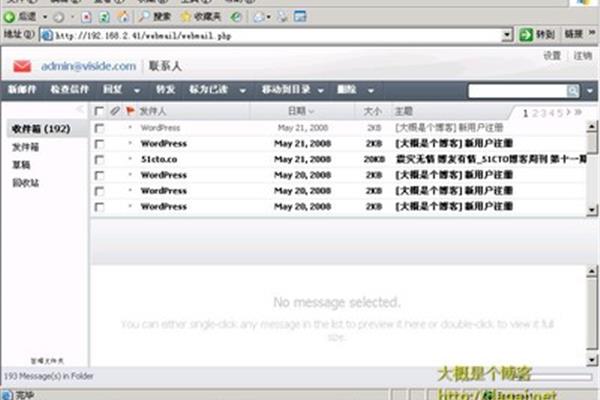This screenshot has width=600, height=400.
Task: Click the browser Stop icon
Action: [86, 17]
